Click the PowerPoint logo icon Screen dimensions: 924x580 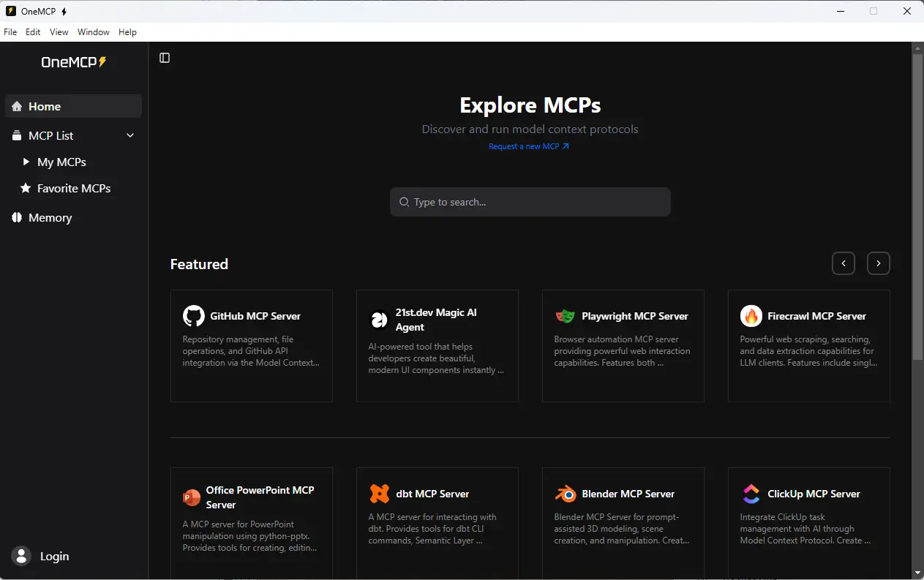pyautogui.click(x=192, y=497)
